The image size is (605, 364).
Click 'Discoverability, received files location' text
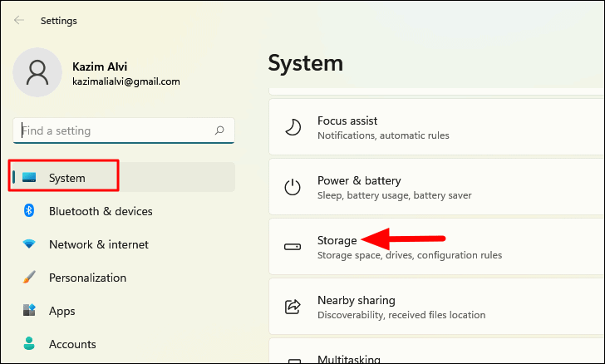[x=401, y=315]
